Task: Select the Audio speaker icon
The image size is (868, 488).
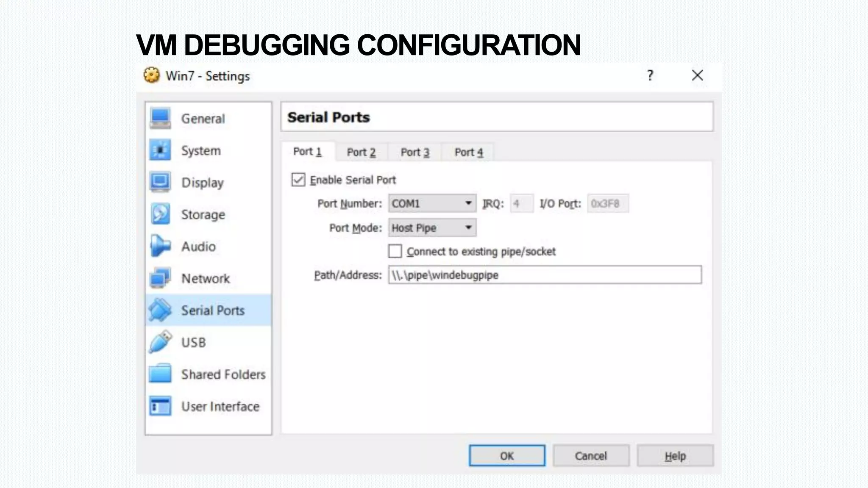Action: pos(160,246)
